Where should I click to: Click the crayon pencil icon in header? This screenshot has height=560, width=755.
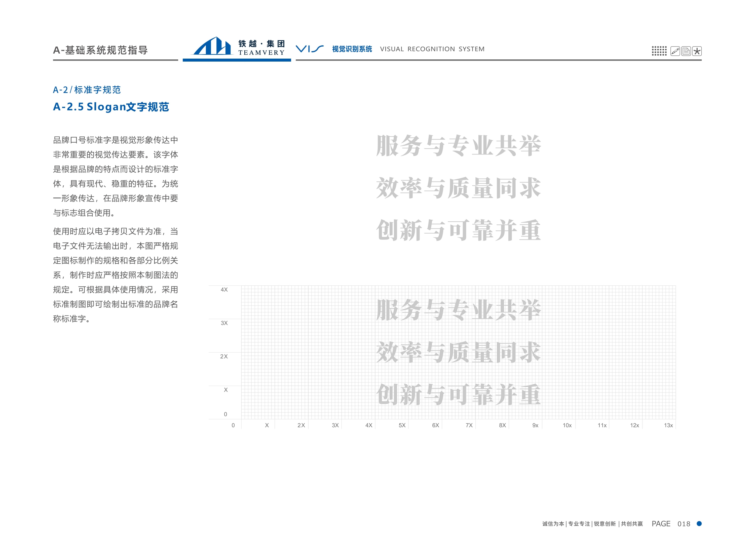[675, 51]
